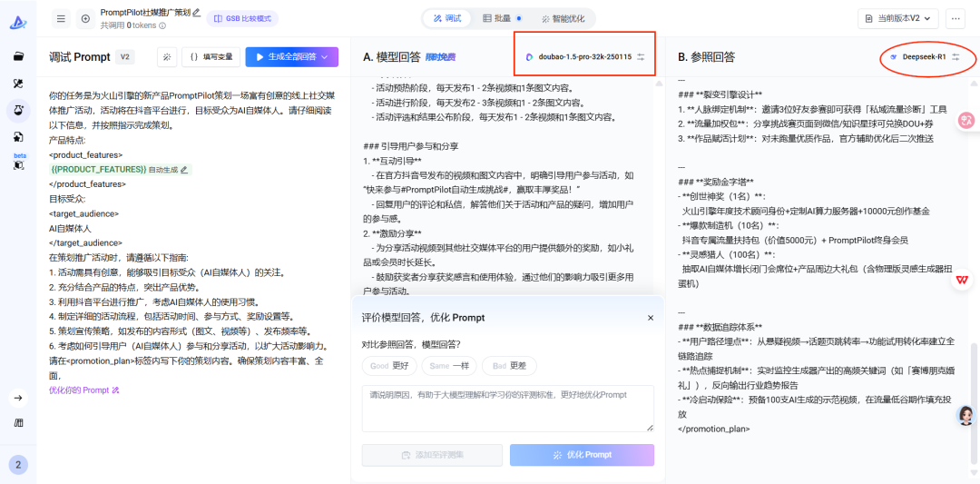
Task: Click the 填写变量 button
Action: click(x=211, y=57)
